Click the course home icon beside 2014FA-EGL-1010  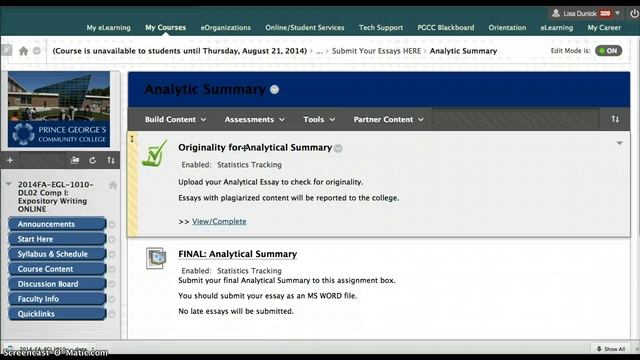pos(113,185)
